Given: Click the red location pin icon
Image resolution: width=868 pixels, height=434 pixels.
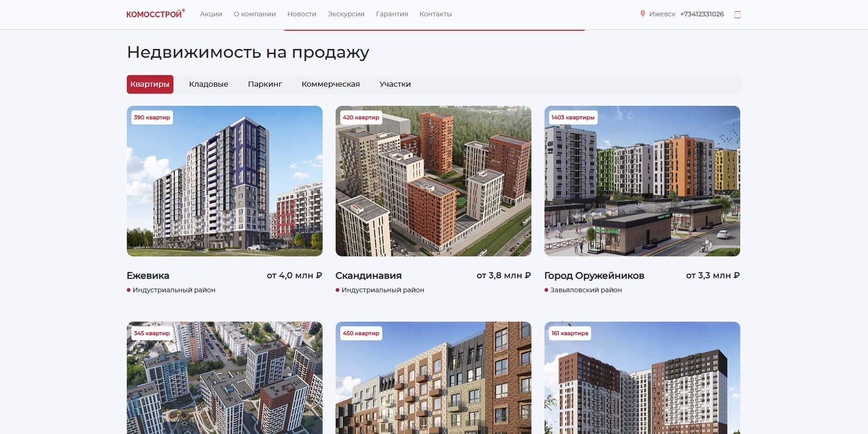Looking at the screenshot, I should point(642,14).
